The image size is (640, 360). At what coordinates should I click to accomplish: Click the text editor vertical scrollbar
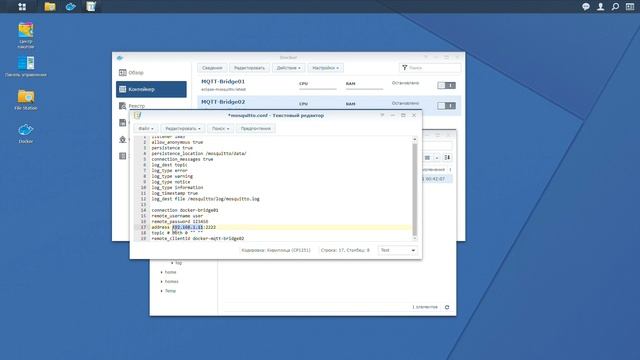click(415, 189)
